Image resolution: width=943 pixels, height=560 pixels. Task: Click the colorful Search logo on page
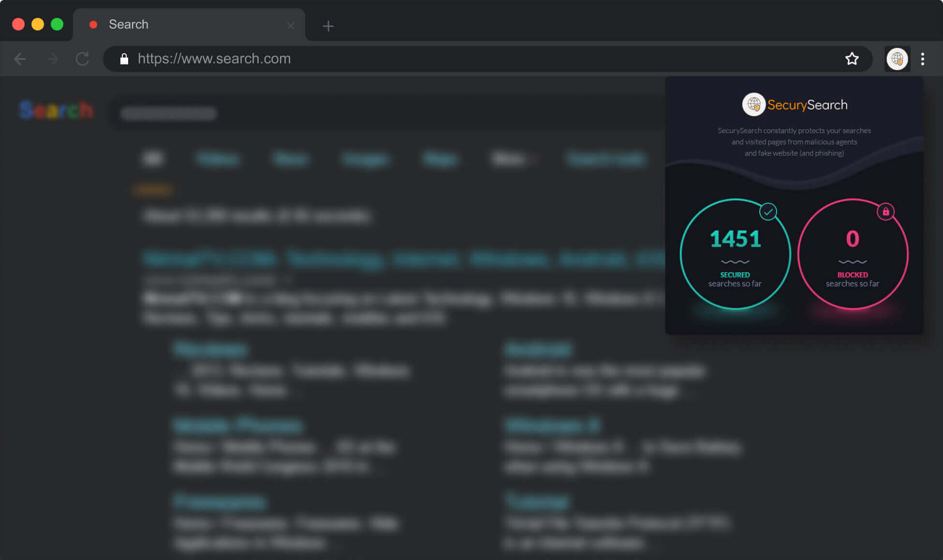tap(56, 110)
